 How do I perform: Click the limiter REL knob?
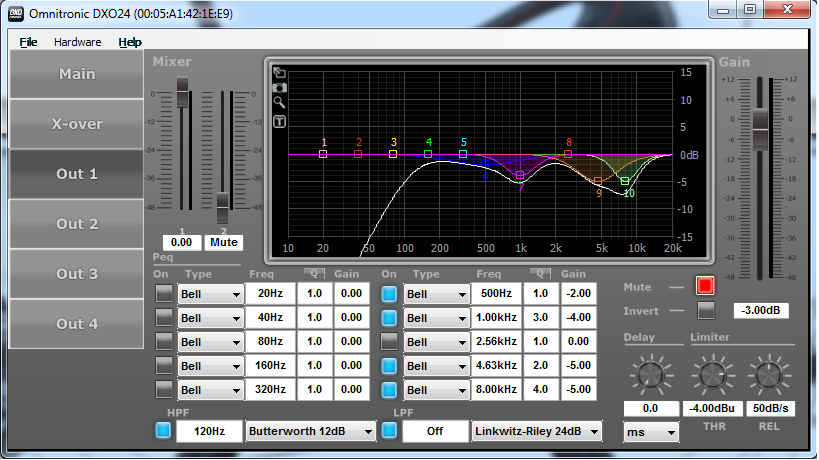pos(769,374)
